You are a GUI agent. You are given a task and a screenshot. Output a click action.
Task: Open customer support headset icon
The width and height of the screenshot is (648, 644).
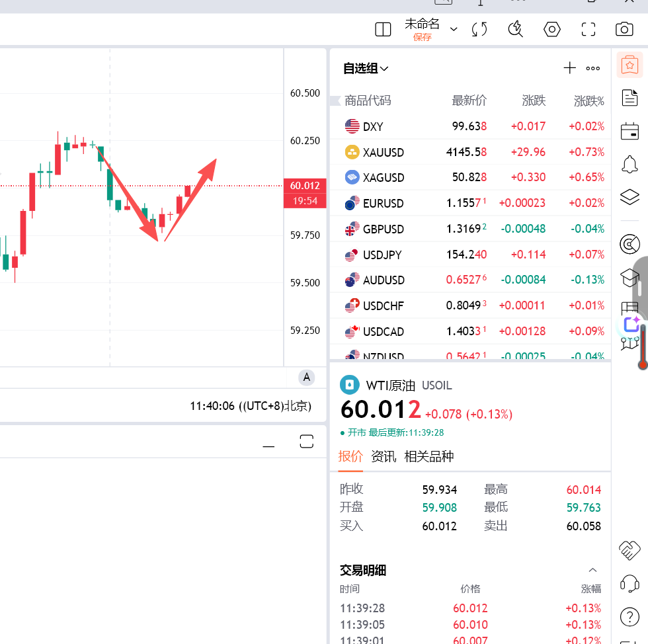[629, 584]
